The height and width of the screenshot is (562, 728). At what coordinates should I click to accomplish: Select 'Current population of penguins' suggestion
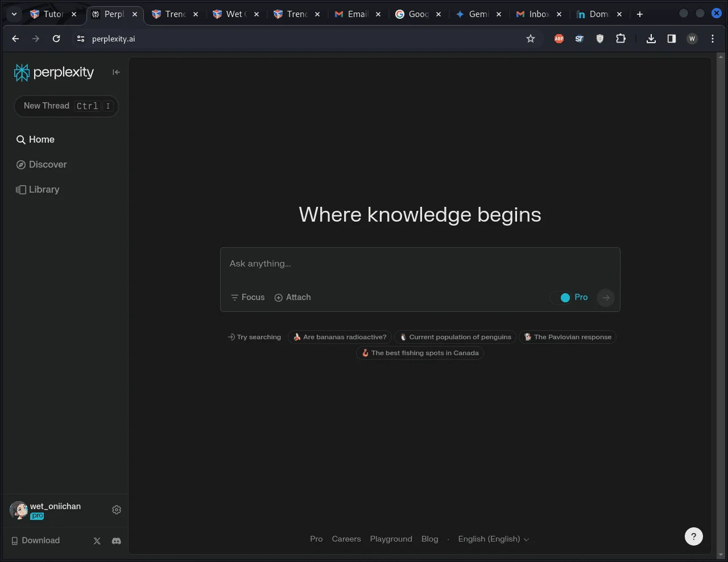[x=455, y=337]
